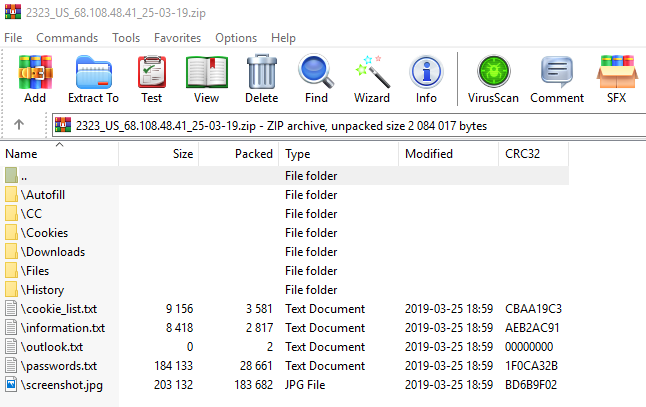Select the \History folder name
Image resolution: width=646 pixels, height=407 pixels.
coord(42,290)
